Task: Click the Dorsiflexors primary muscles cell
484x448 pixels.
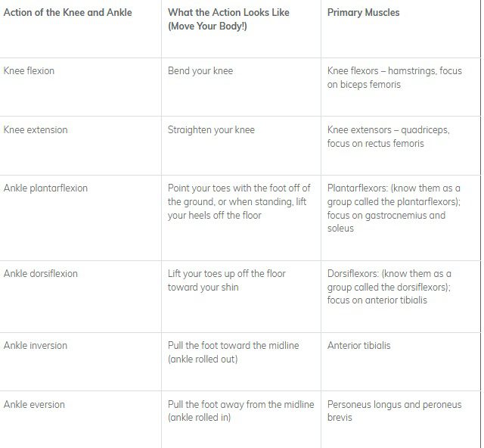Action: [x=389, y=287]
